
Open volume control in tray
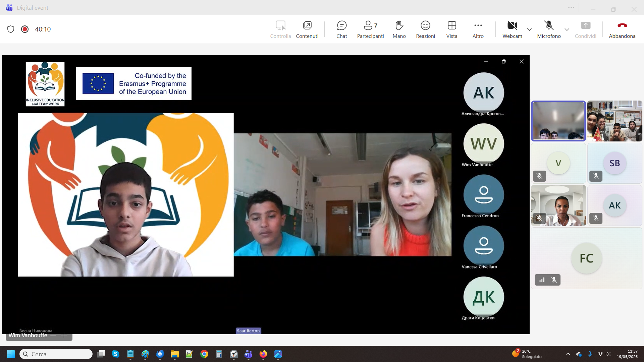click(x=608, y=354)
